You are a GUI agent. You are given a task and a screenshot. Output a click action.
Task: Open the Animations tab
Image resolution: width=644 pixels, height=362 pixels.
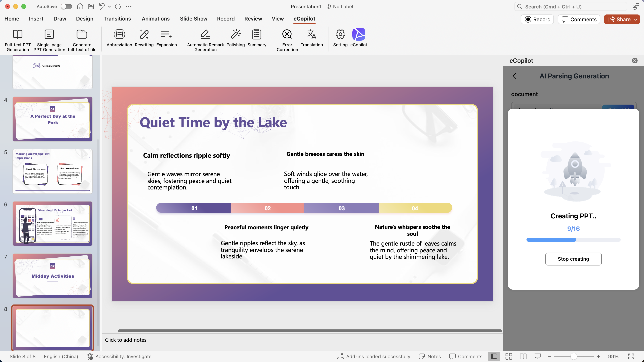pyautogui.click(x=156, y=19)
